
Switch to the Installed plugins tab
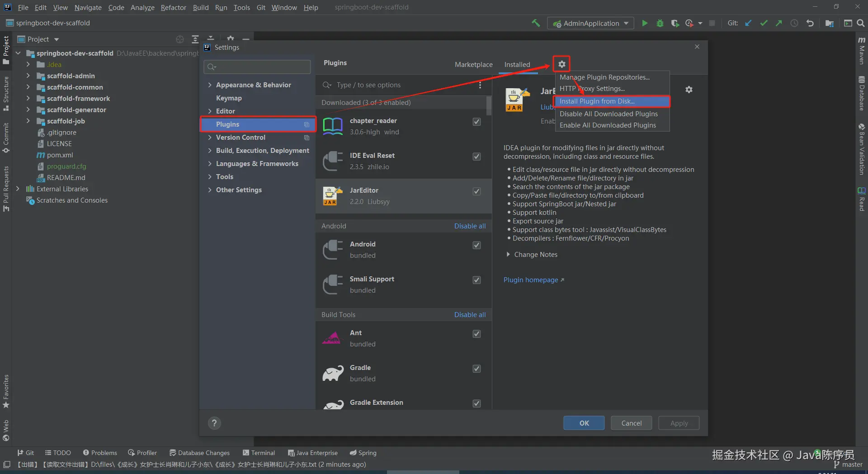click(x=517, y=64)
